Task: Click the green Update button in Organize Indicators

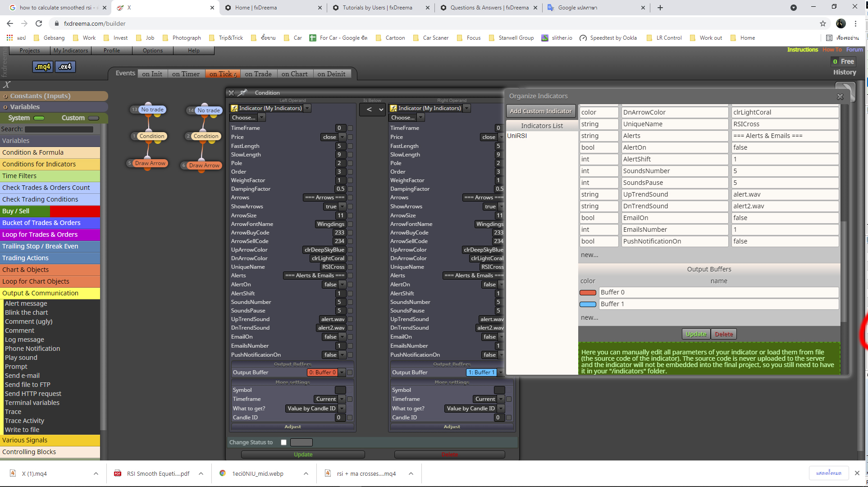Action: [x=696, y=334]
